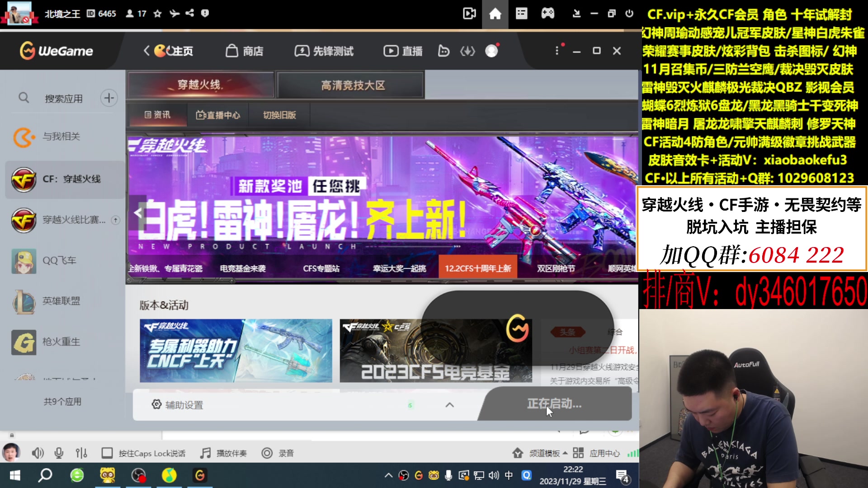The width and height of the screenshot is (868, 488).
Task: Click the 搜索应用 search field
Action: pos(64,98)
